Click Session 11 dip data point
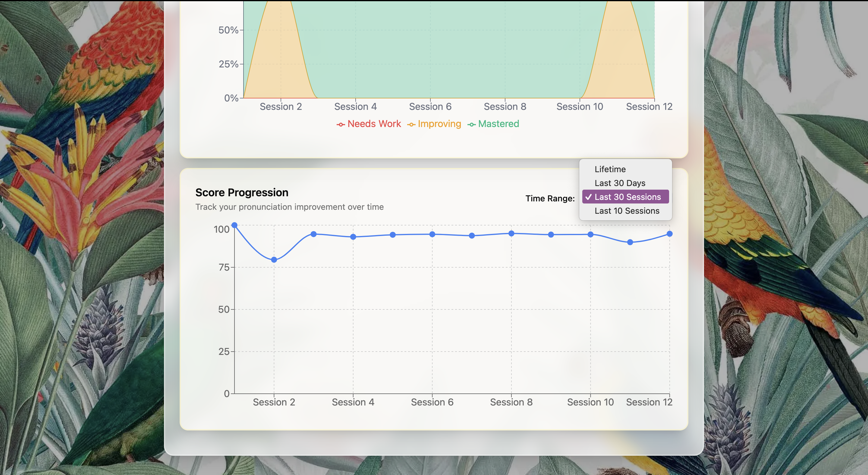The width and height of the screenshot is (868, 475). click(x=630, y=242)
